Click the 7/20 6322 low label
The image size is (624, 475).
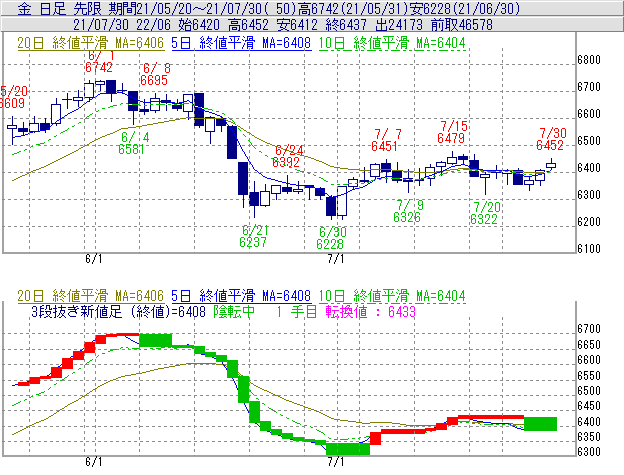[485, 213]
